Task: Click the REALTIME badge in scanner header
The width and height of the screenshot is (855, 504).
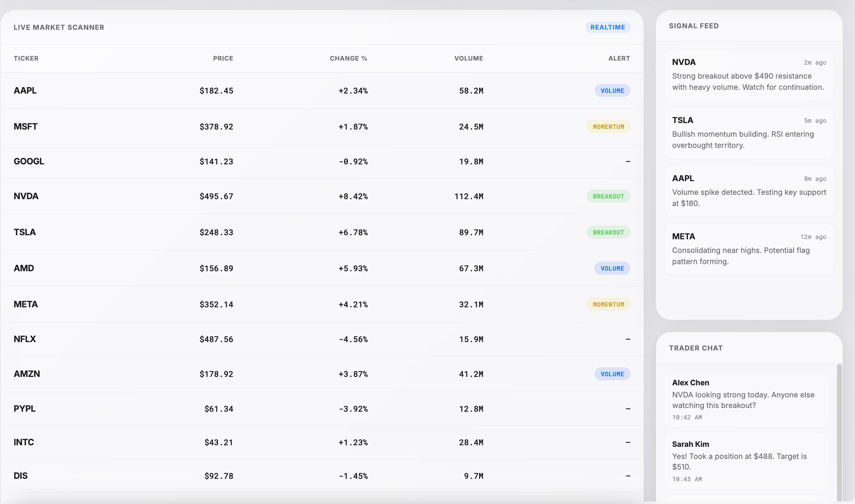Action: pos(608,27)
